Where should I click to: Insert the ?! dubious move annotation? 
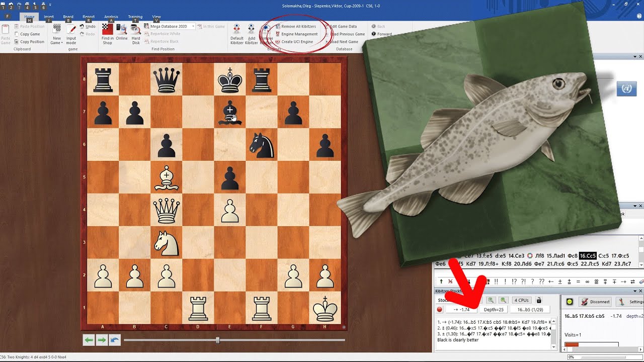click(523, 282)
